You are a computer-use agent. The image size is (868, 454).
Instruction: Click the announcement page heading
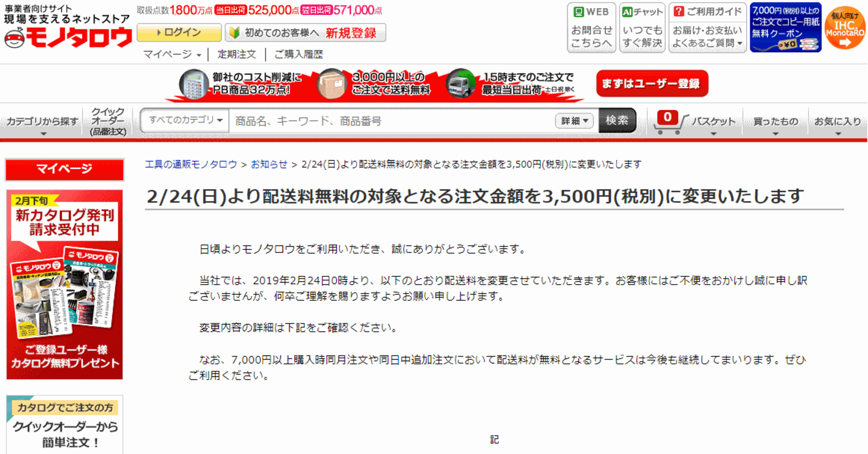click(475, 196)
